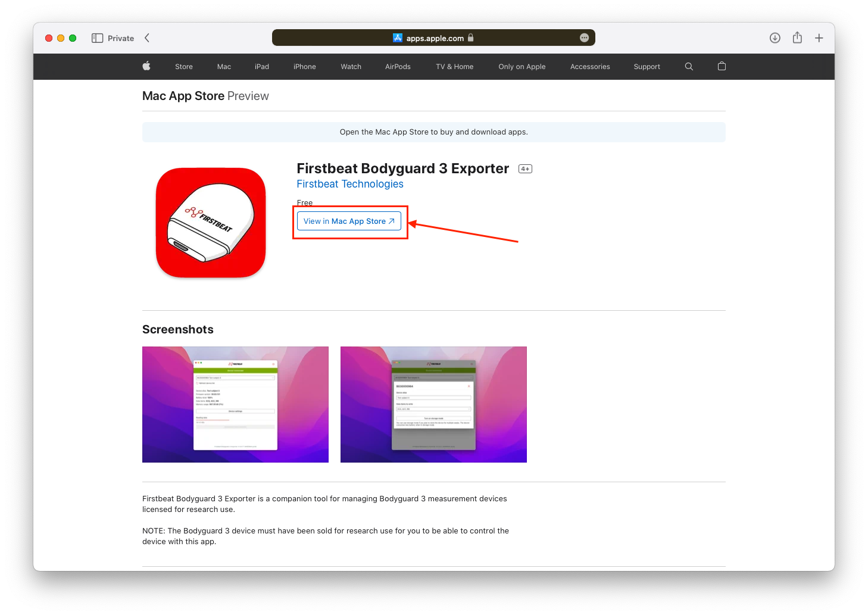
Task: Open the AirPods menu item
Action: pos(398,67)
